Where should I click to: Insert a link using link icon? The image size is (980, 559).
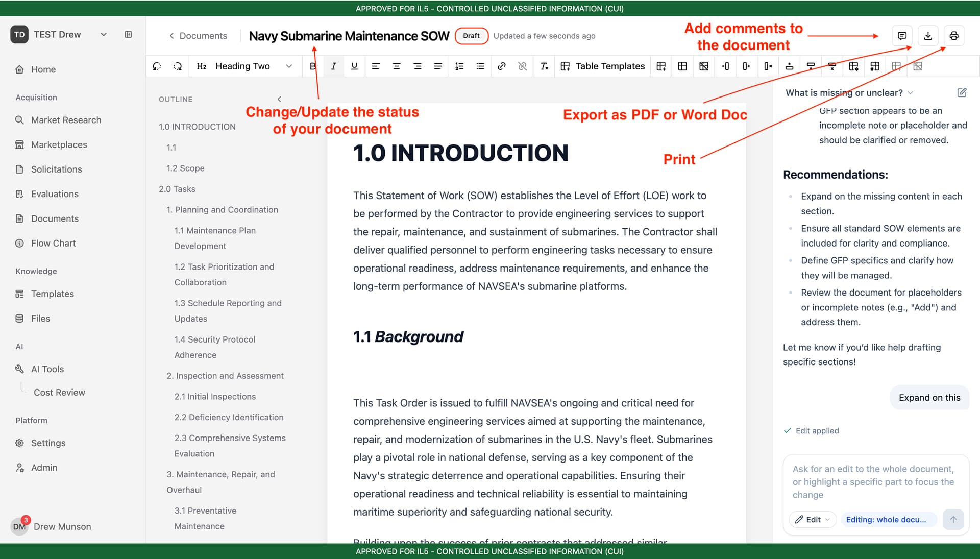pyautogui.click(x=501, y=66)
